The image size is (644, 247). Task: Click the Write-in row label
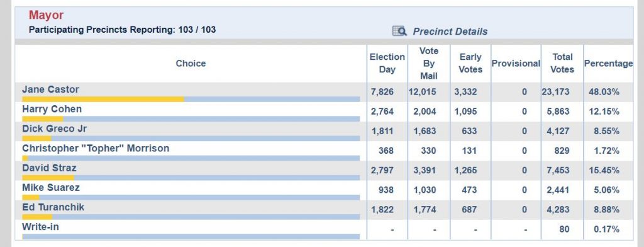40,227
